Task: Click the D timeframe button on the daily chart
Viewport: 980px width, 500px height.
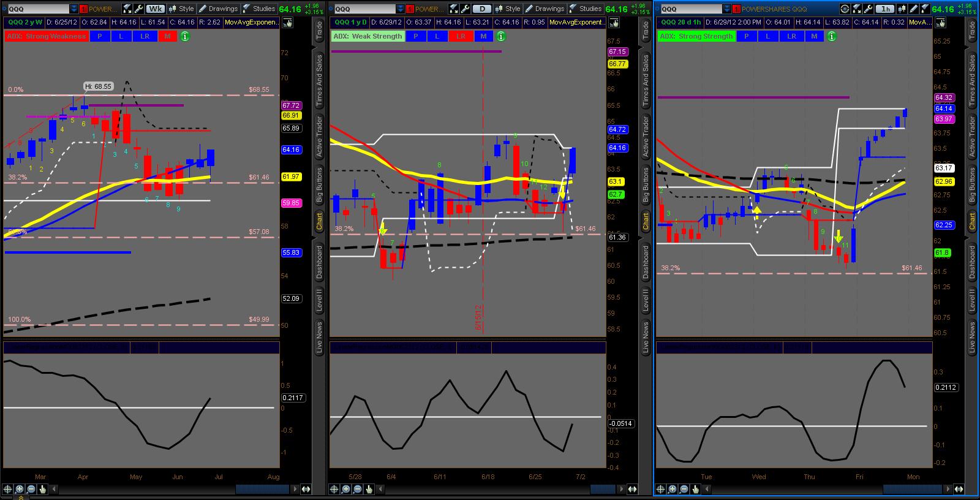Action: (x=482, y=9)
